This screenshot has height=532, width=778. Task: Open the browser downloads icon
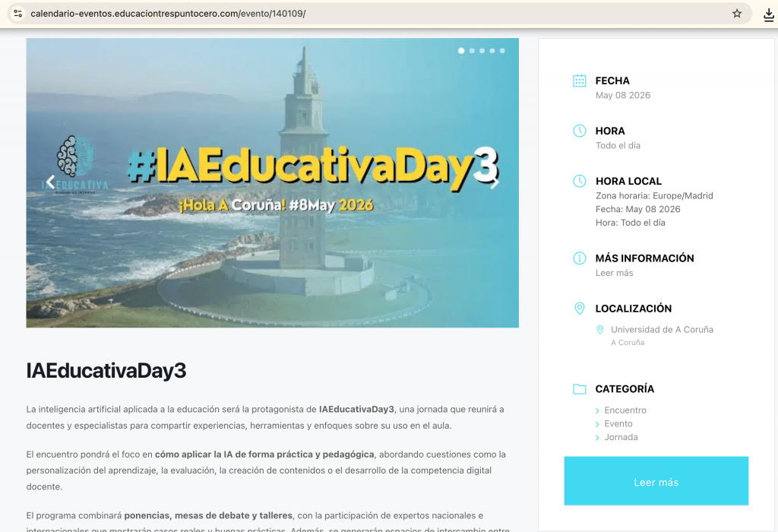click(768, 14)
